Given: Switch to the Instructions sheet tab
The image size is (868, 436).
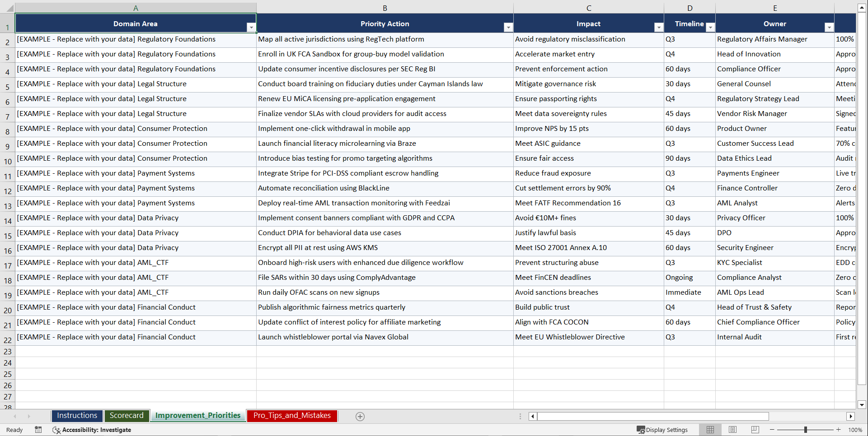Looking at the screenshot, I should (77, 415).
